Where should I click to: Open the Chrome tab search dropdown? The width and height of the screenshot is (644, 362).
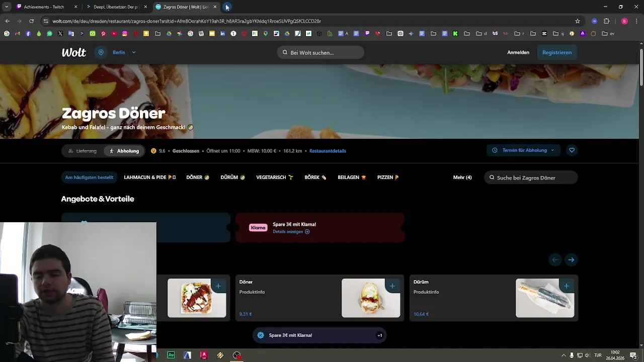7,7
